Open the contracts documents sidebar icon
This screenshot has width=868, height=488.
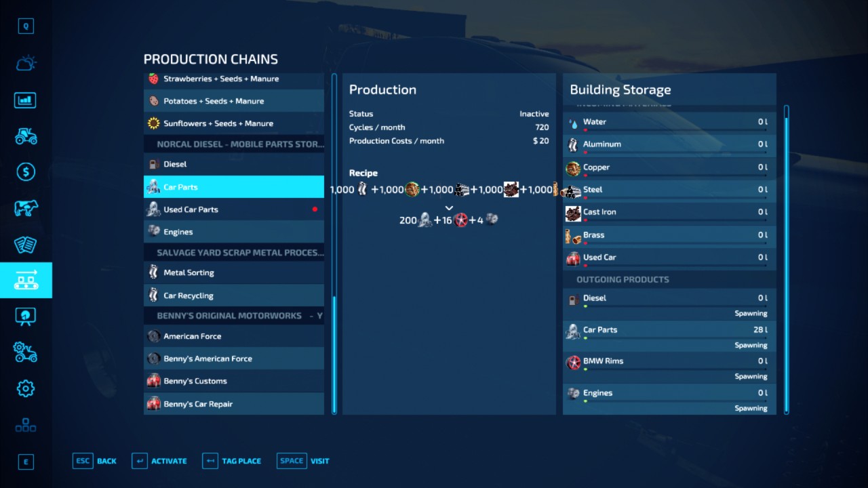point(26,245)
